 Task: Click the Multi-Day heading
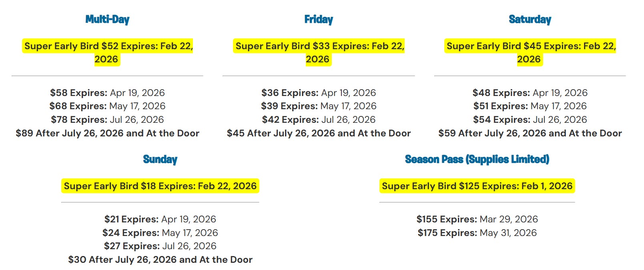click(x=107, y=19)
